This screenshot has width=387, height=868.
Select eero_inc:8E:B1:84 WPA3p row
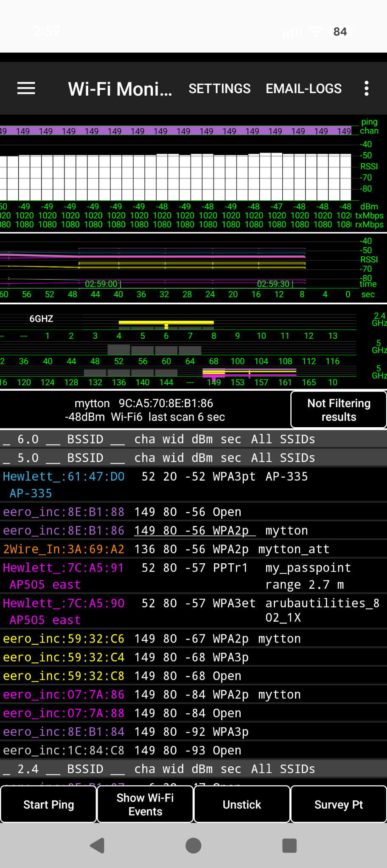pyautogui.click(x=193, y=732)
